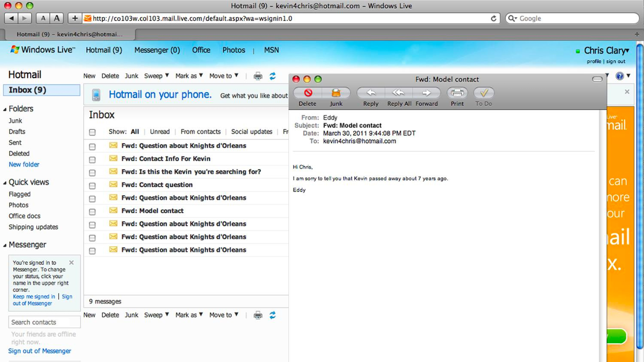Click the Print icon in mail window

457,93
